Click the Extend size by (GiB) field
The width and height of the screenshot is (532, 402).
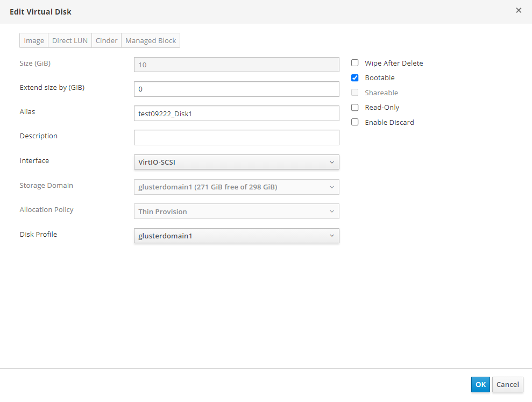(236, 89)
